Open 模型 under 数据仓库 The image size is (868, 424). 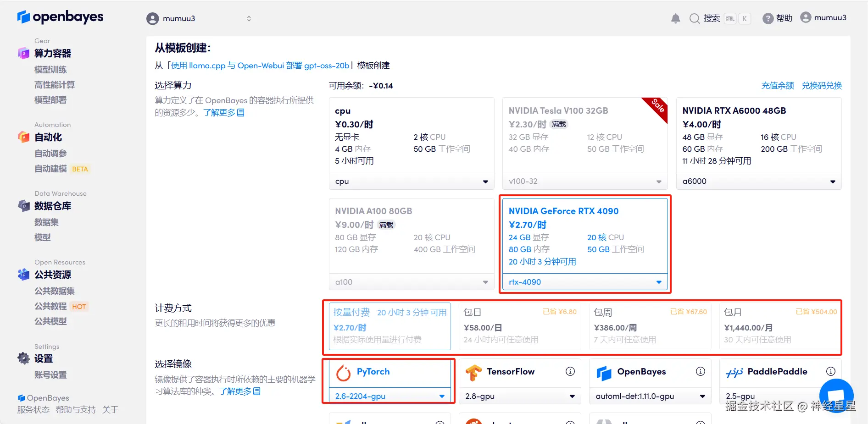click(43, 237)
